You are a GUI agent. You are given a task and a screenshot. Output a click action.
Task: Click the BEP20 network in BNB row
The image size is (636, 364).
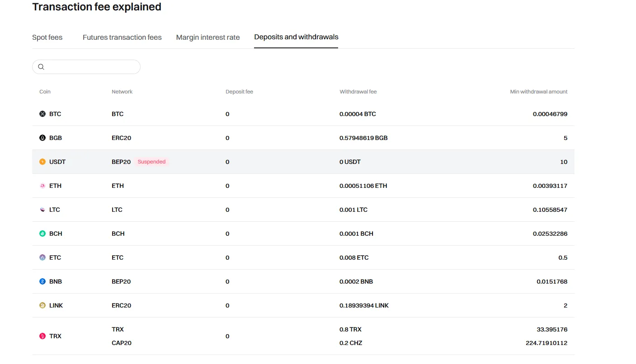[x=121, y=281]
